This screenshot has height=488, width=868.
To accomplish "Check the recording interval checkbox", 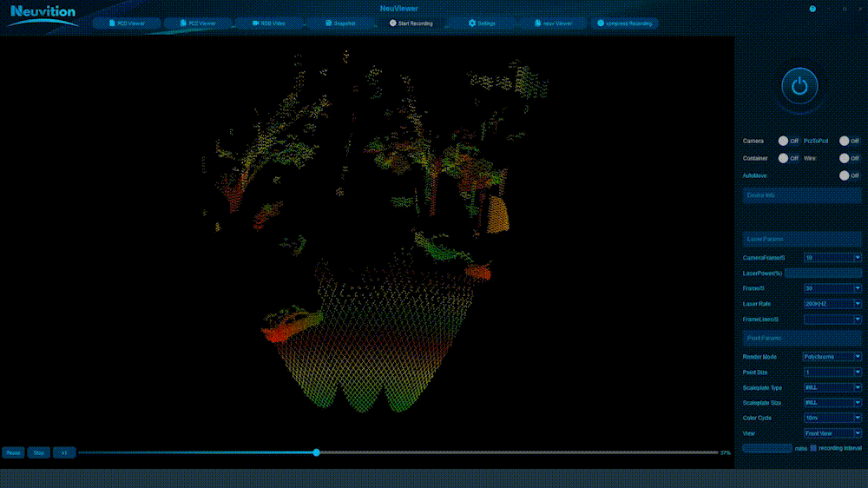I will 813,448.
